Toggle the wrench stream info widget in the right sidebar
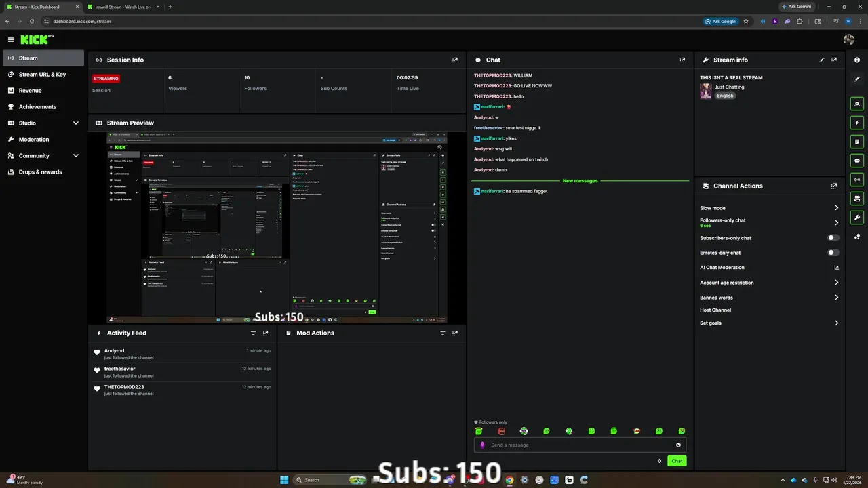Image resolution: width=868 pixels, height=488 pixels. (x=857, y=218)
